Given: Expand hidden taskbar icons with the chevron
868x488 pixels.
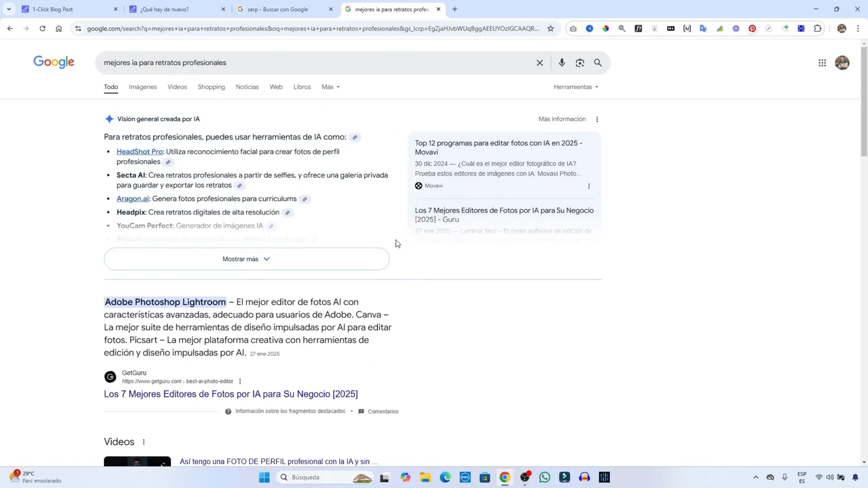Looking at the screenshot, I should (755, 477).
